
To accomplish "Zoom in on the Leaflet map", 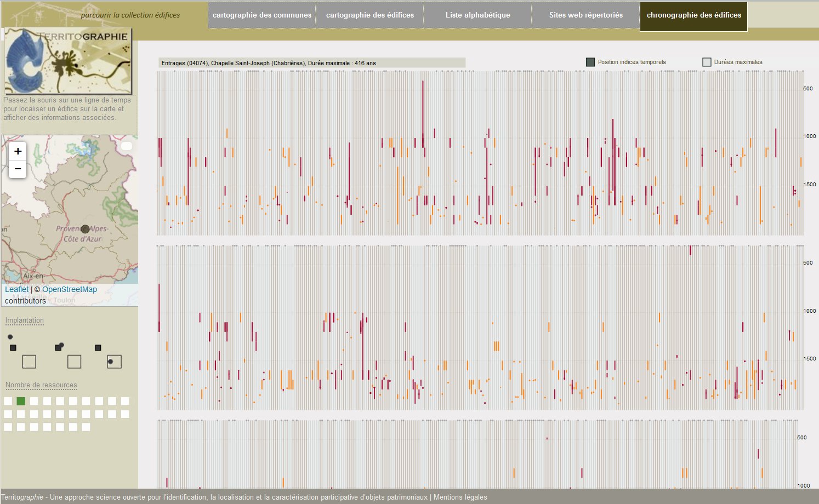I will [x=18, y=151].
